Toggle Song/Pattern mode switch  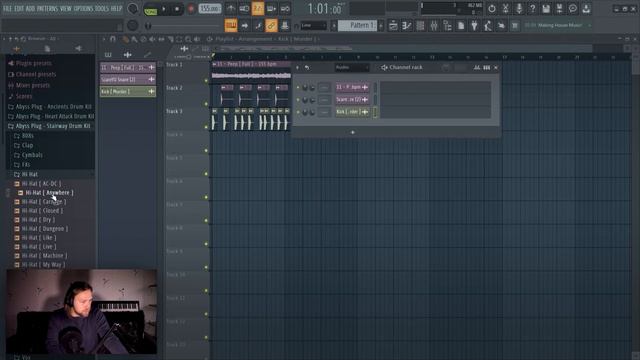click(x=151, y=9)
